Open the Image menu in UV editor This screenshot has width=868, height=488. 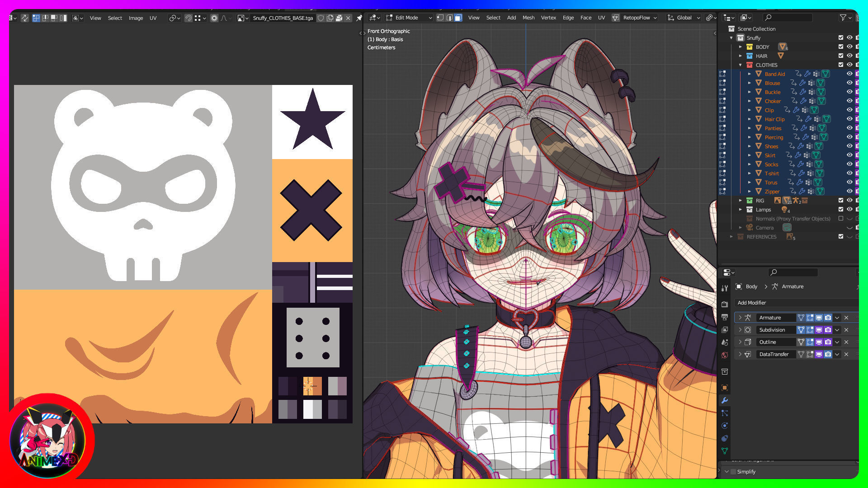136,18
